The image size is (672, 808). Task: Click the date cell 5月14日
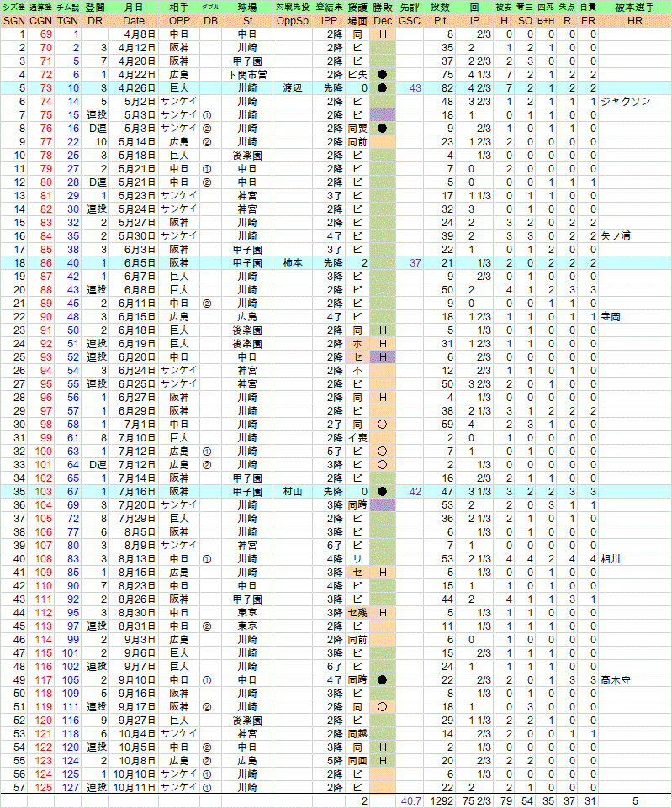tap(136, 142)
